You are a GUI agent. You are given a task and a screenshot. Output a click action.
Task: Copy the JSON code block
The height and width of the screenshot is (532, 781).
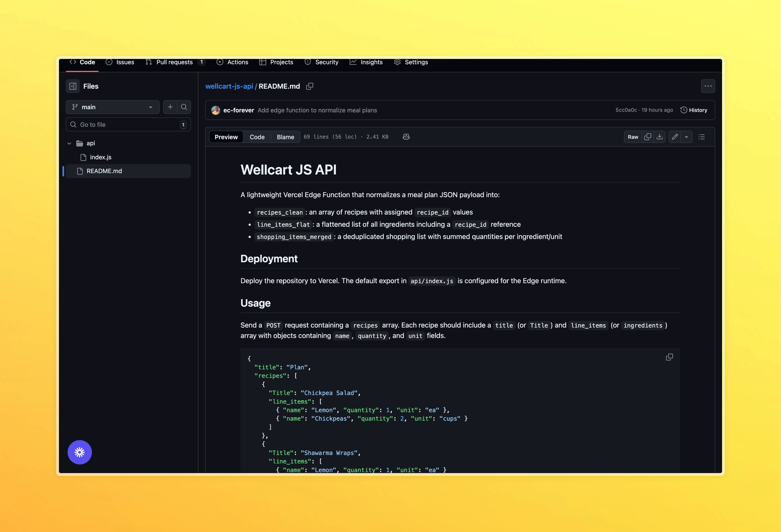coord(669,357)
